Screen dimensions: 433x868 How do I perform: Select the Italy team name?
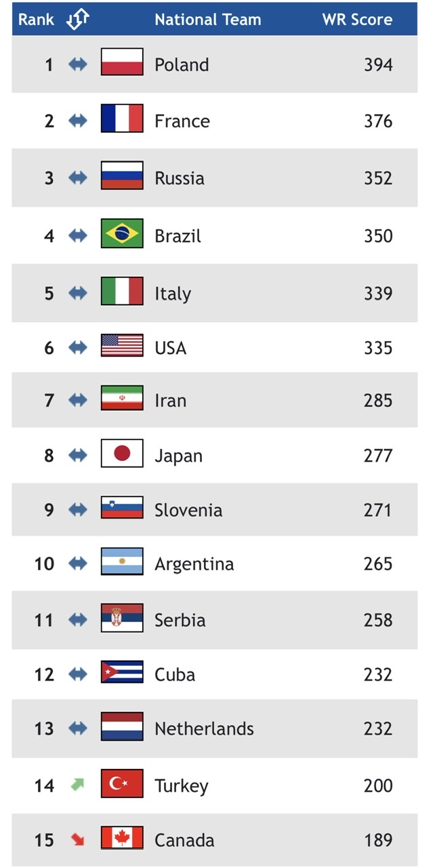173,294
